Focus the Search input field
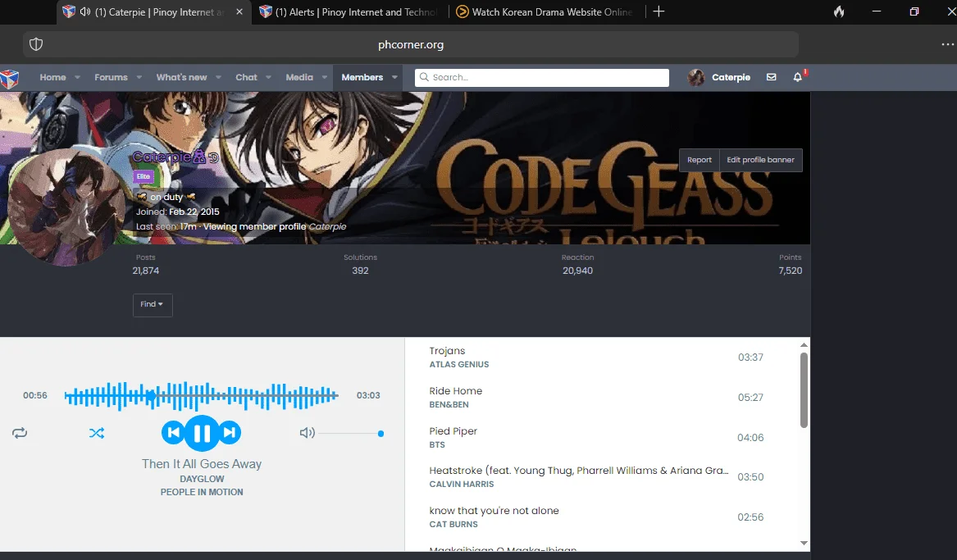Image resolution: width=957 pixels, height=560 pixels. coord(542,77)
